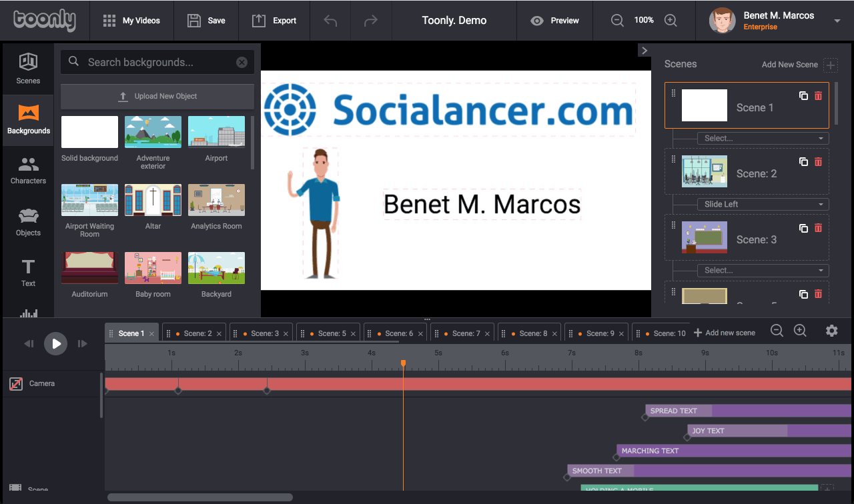The image size is (854, 504).
Task: Choose the Airport Waiting Room background
Action: coord(89,200)
